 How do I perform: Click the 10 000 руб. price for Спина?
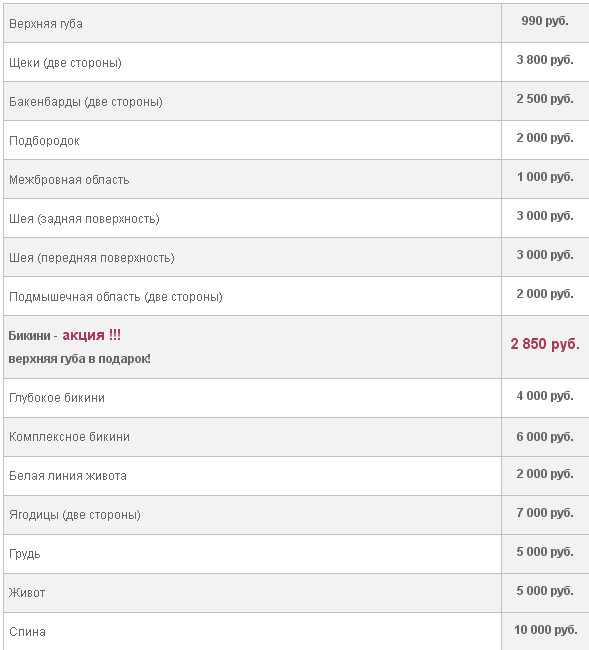pyautogui.click(x=545, y=630)
